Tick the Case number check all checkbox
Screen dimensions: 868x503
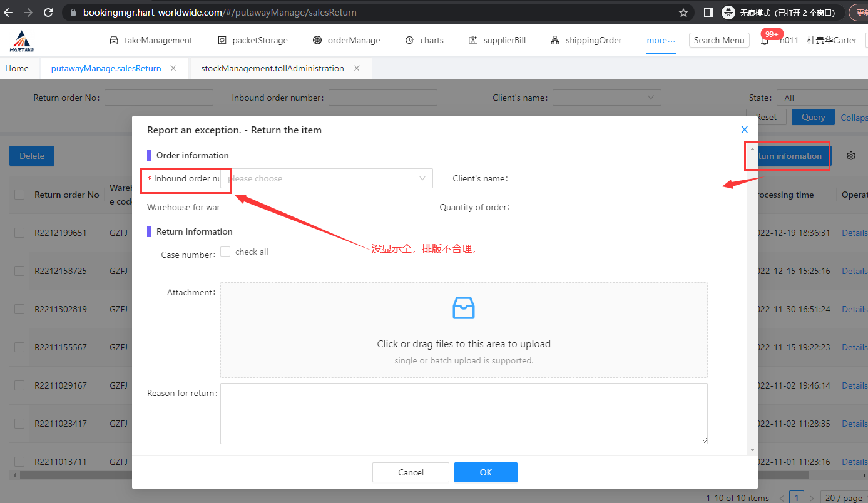pyautogui.click(x=225, y=251)
